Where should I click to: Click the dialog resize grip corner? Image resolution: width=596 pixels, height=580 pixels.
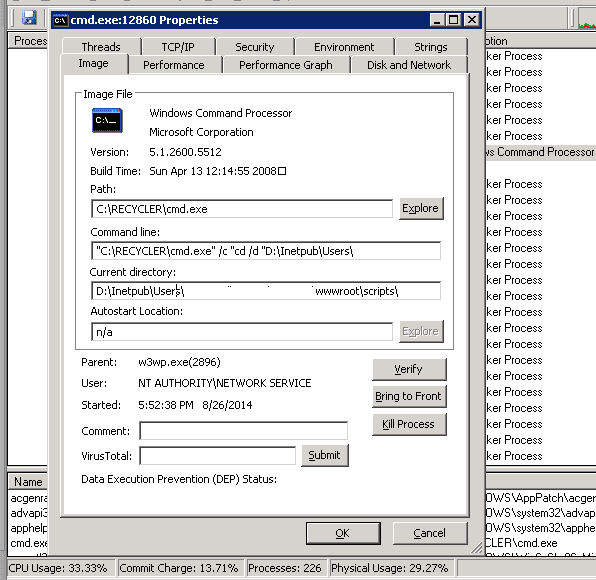[477, 547]
